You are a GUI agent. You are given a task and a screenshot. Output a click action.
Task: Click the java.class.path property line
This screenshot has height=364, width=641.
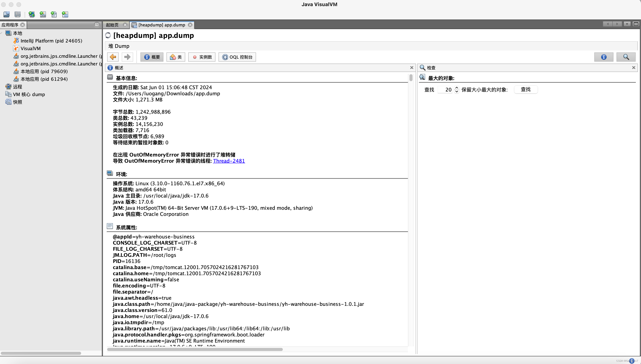238,304
